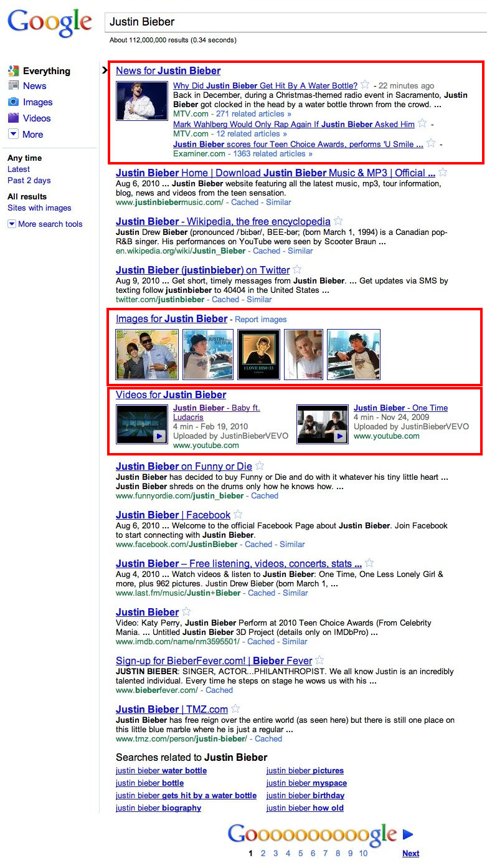Open Images for Justin Bieber heading
The image size is (487, 868).
(x=171, y=318)
